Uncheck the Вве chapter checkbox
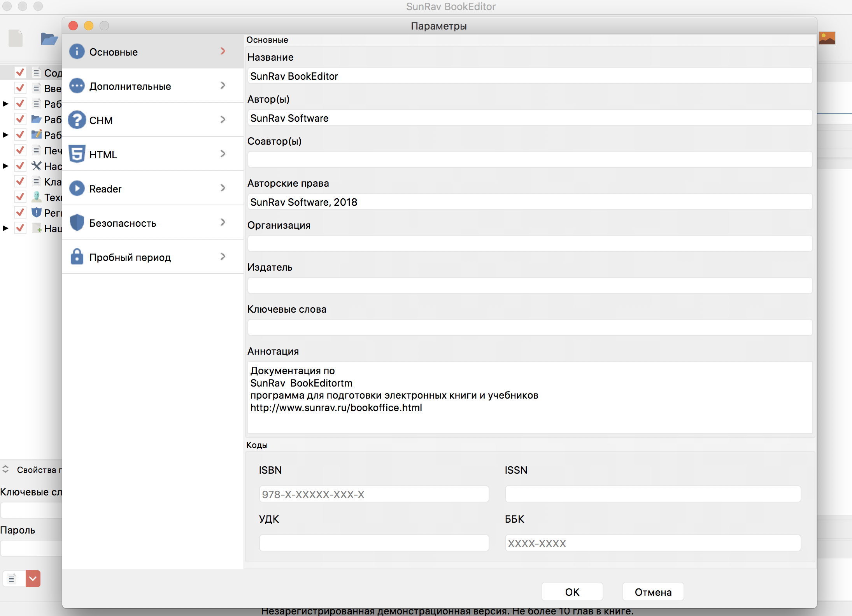The height and width of the screenshot is (616, 852). (x=20, y=88)
